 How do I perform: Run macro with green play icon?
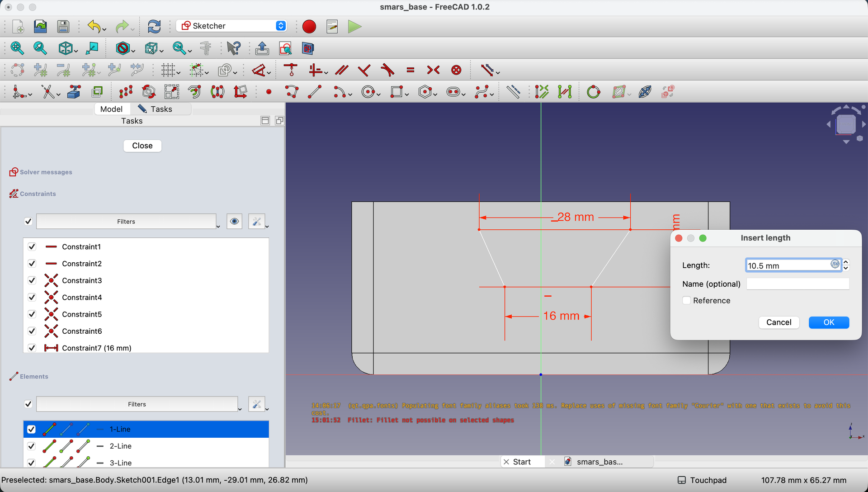[x=355, y=27]
